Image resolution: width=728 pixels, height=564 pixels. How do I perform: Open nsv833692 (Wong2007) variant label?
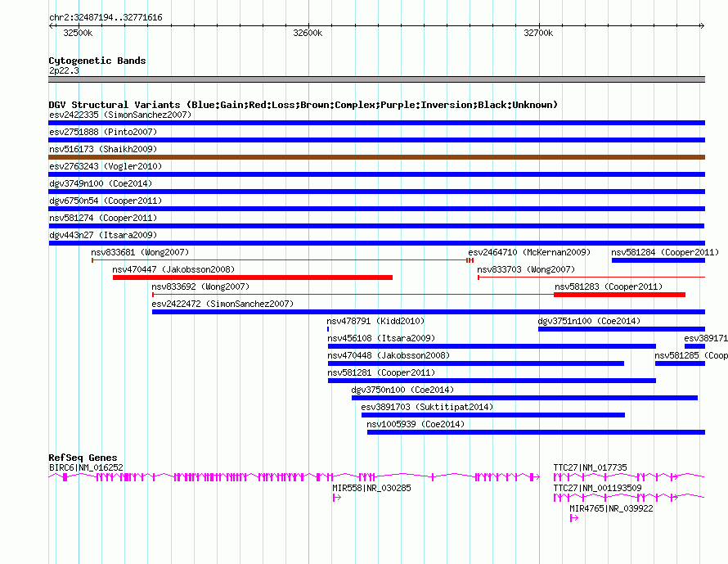coord(200,287)
